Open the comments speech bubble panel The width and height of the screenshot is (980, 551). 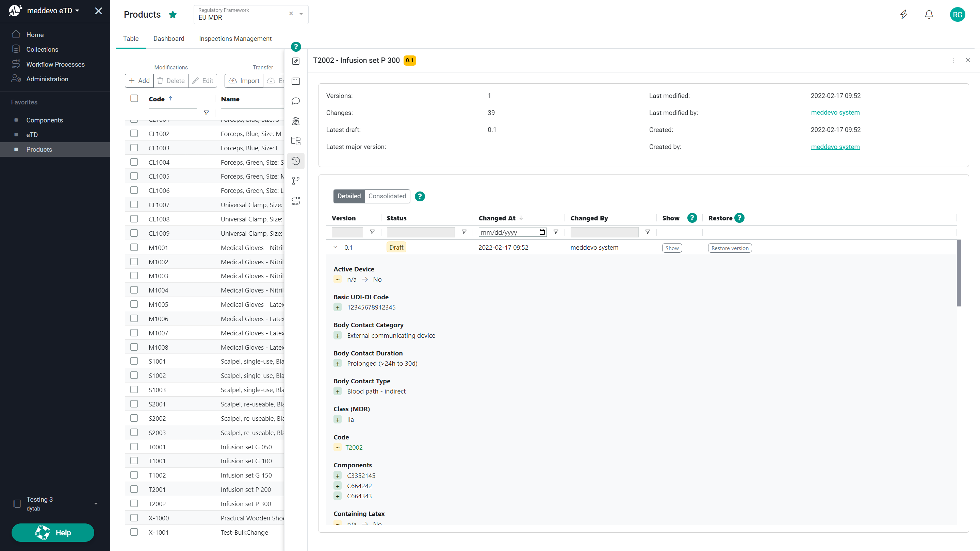(x=296, y=101)
